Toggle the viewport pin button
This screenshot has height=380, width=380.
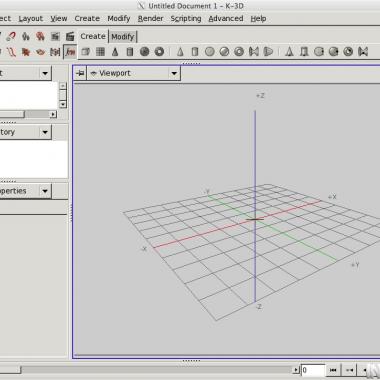pyautogui.click(x=80, y=73)
